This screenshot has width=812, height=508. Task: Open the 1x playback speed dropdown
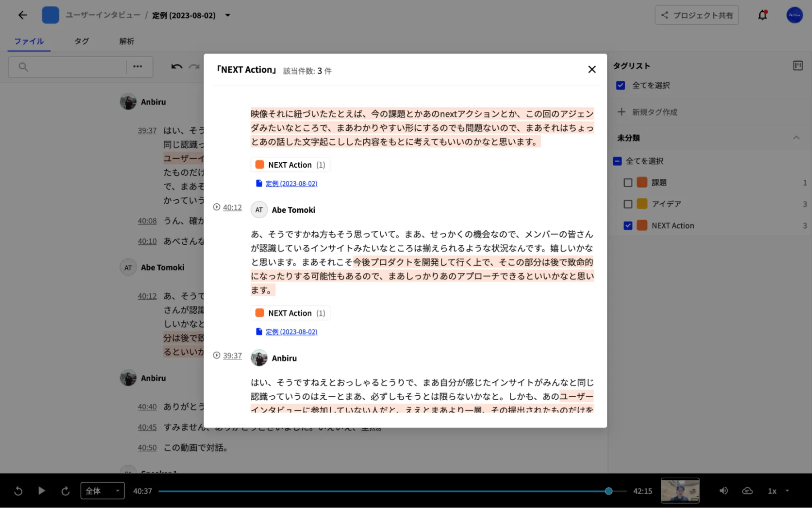point(778,491)
